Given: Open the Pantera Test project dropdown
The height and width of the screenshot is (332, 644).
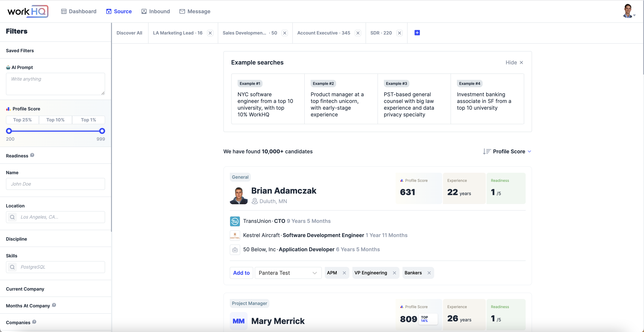Looking at the screenshot, I should (x=288, y=273).
